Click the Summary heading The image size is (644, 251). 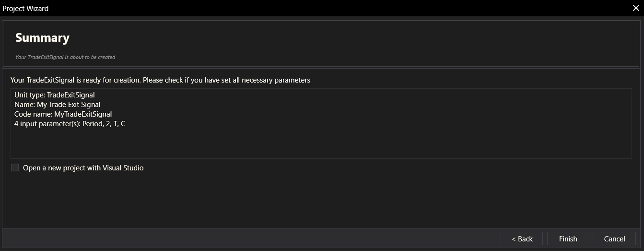tap(42, 38)
